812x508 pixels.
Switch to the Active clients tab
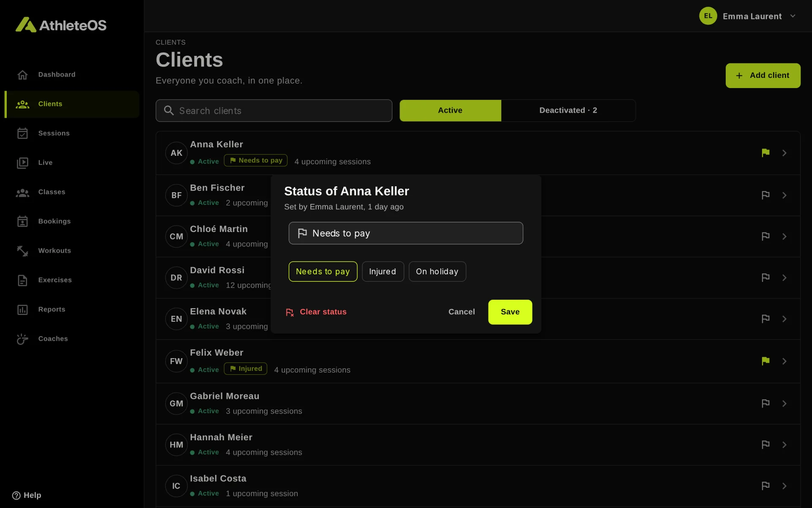pos(450,110)
